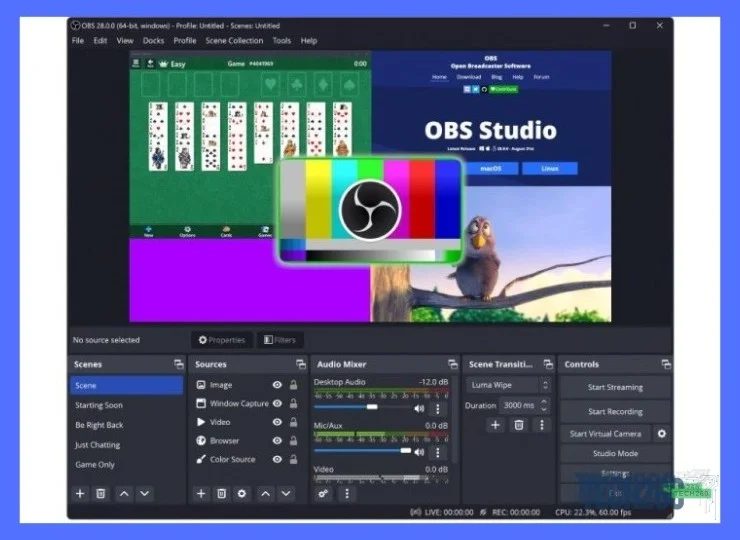Open source properties gear icon
The image size is (740, 540).
(242, 494)
